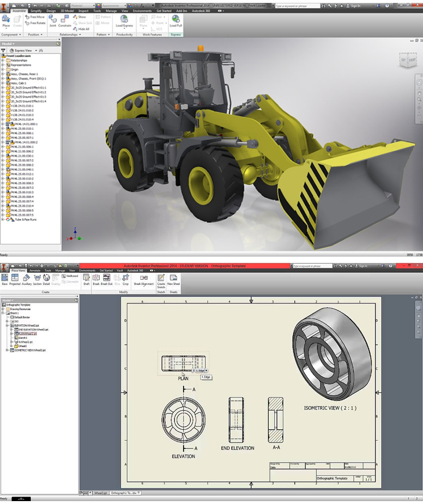Image resolution: width=423 pixels, height=504 pixels.
Task: Click the Break Alignment icon
Action: tap(144, 279)
